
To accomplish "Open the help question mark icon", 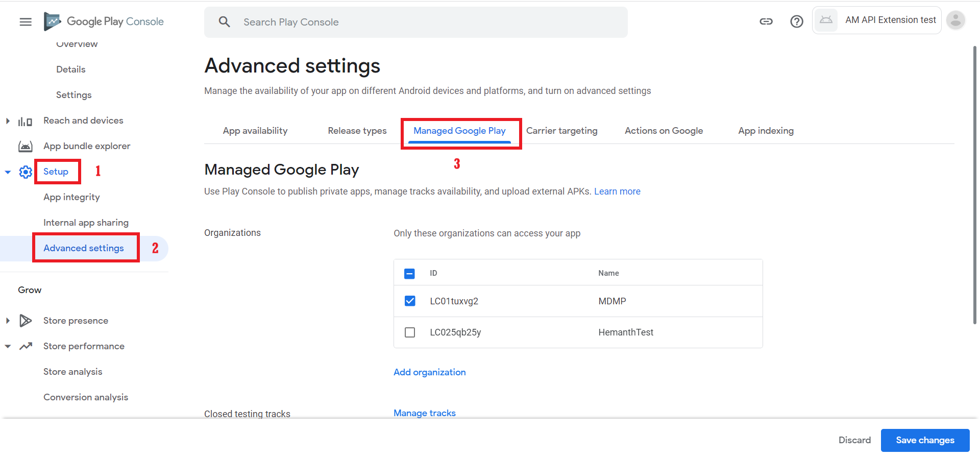I will pos(796,21).
